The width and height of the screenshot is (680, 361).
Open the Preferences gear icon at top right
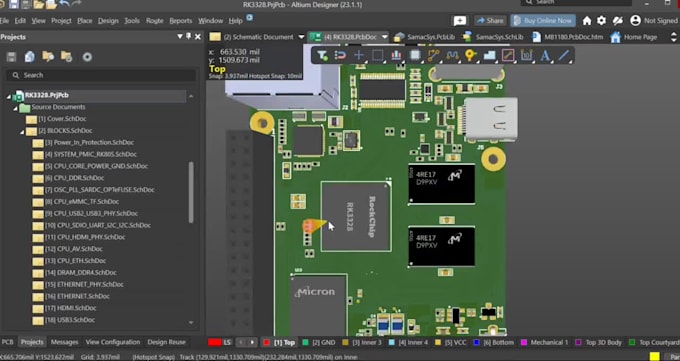pos(602,20)
